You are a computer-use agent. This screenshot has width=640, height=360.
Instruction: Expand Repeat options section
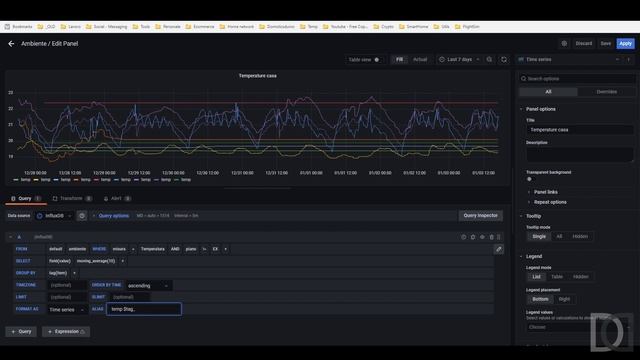coord(550,202)
